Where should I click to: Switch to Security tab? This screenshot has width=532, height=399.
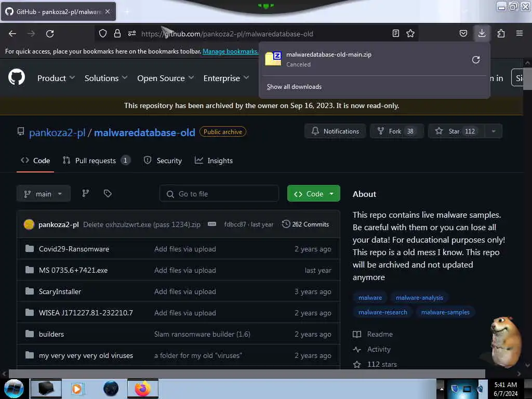pos(163,161)
